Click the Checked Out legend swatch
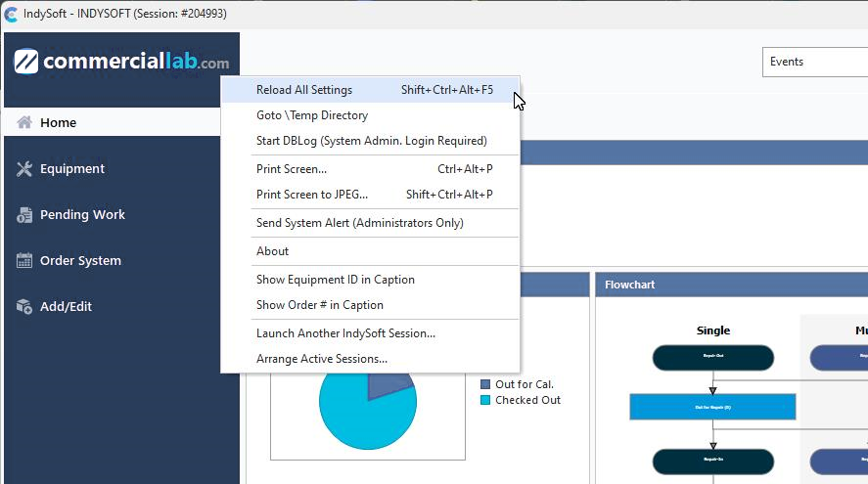The height and width of the screenshot is (484, 868). [485, 400]
